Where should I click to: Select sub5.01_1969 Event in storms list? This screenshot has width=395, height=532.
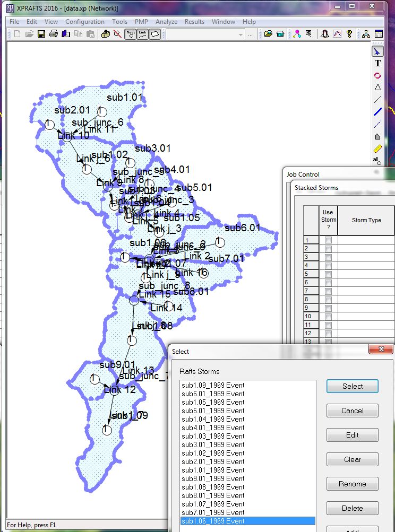pos(213,411)
